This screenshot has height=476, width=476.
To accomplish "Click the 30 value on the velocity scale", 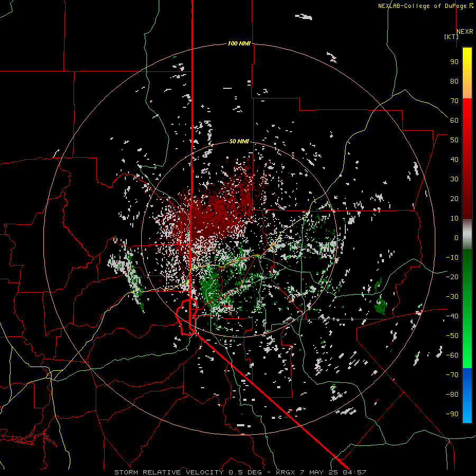I will point(454,179).
